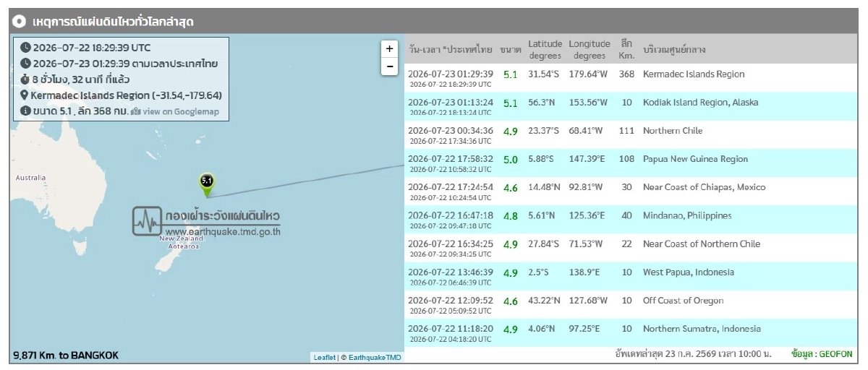Click the map icon before Googlemap link

[136, 111]
